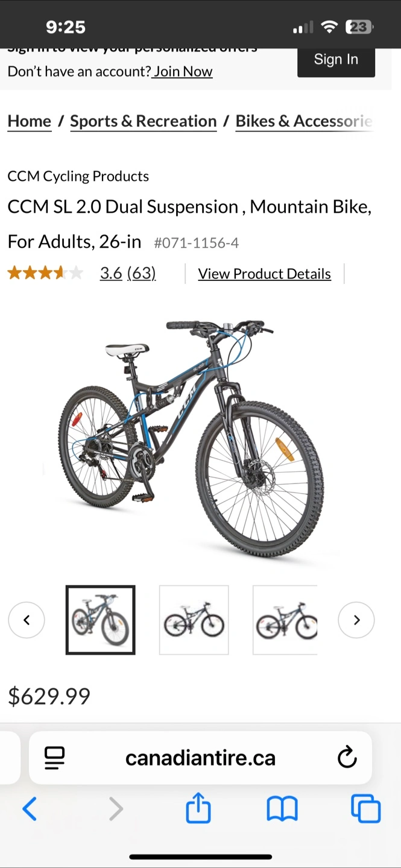This screenshot has height=868, width=401.
Task: Tap the Sign In button
Action: tap(336, 60)
